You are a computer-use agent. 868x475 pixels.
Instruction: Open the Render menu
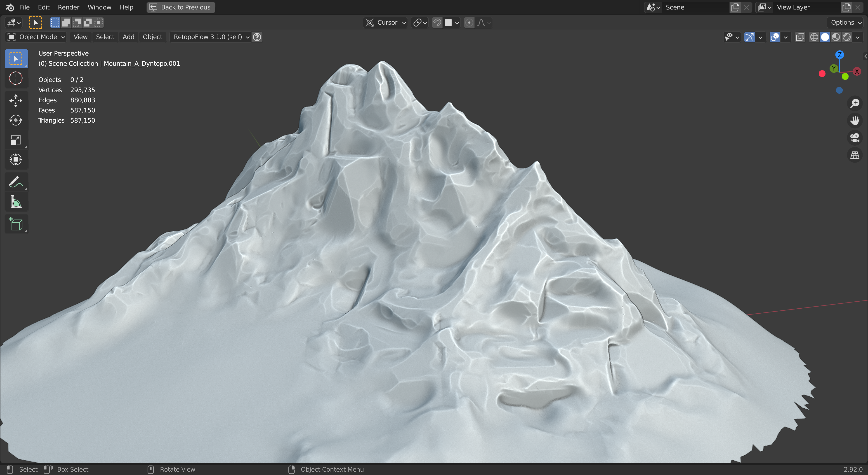coord(68,7)
